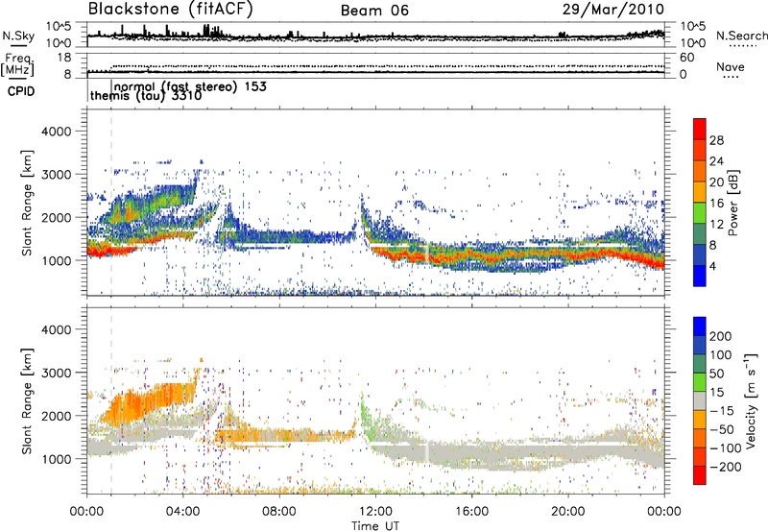Click the 18 MHz frequency tick label

[x=64, y=58]
